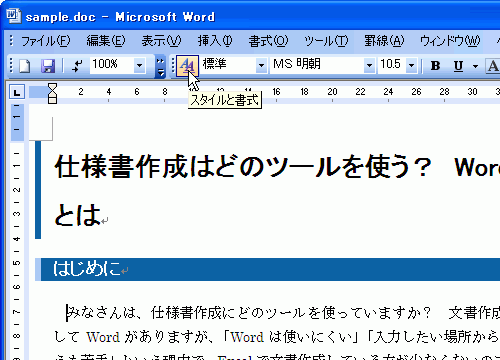Open the ウィンドウ(W) menu
This screenshot has height=360, width=500.
tap(450, 41)
